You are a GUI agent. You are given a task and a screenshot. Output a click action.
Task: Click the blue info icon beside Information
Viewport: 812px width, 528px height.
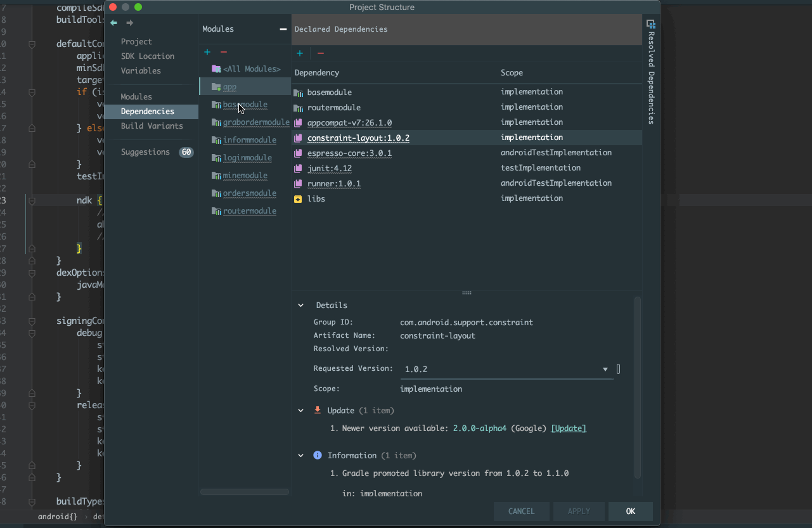tap(317, 455)
